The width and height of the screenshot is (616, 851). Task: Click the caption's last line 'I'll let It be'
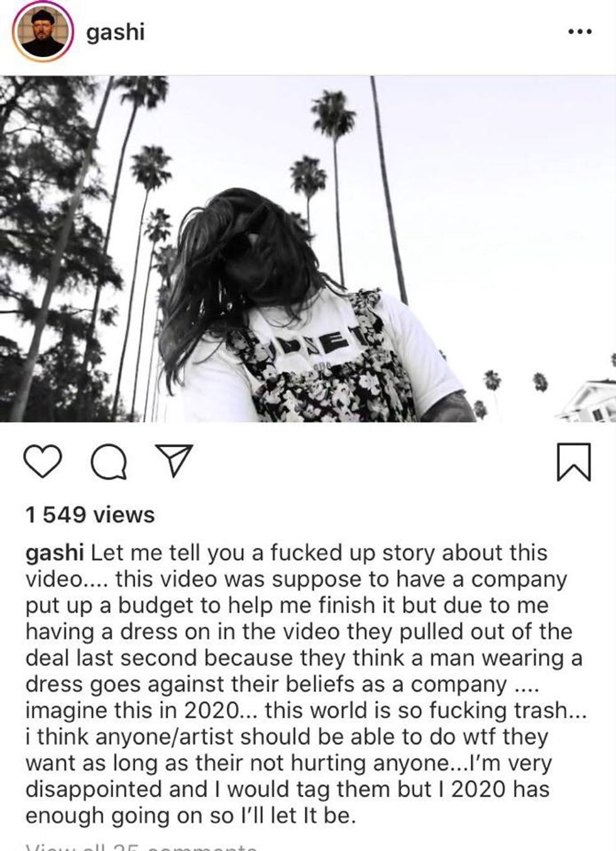(294, 816)
